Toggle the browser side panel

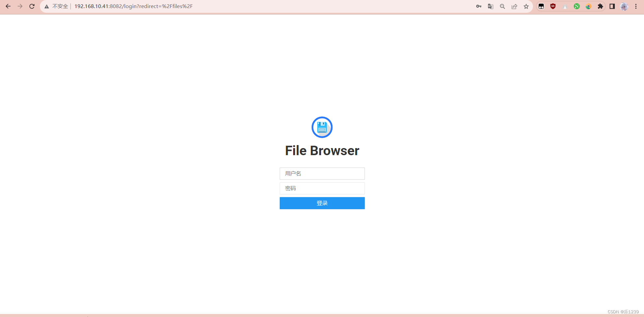coord(612,6)
